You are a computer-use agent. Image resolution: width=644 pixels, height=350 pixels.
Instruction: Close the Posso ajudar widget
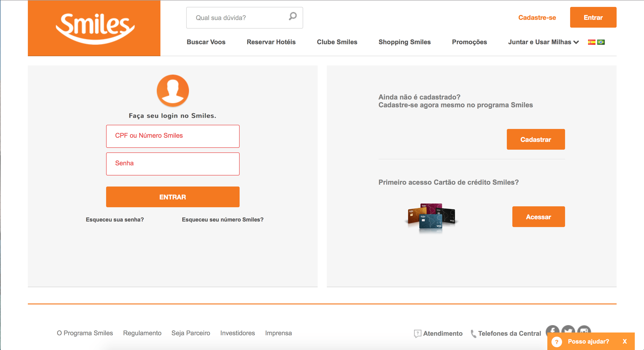pyautogui.click(x=625, y=341)
